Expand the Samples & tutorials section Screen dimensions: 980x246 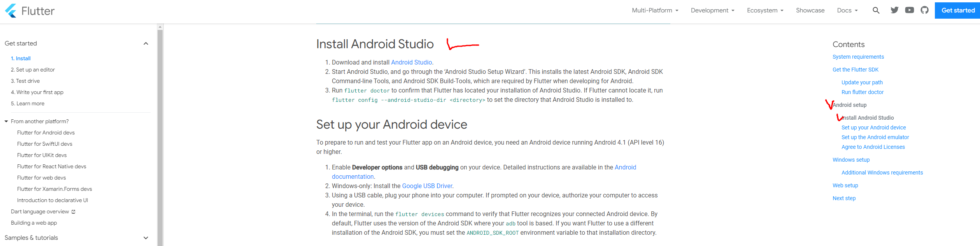click(x=146, y=238)
